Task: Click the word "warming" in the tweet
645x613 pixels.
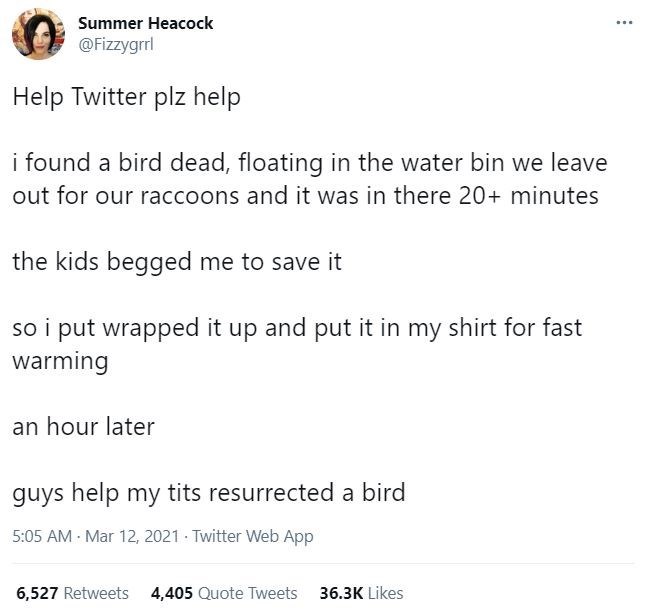Action: [60, 362]
